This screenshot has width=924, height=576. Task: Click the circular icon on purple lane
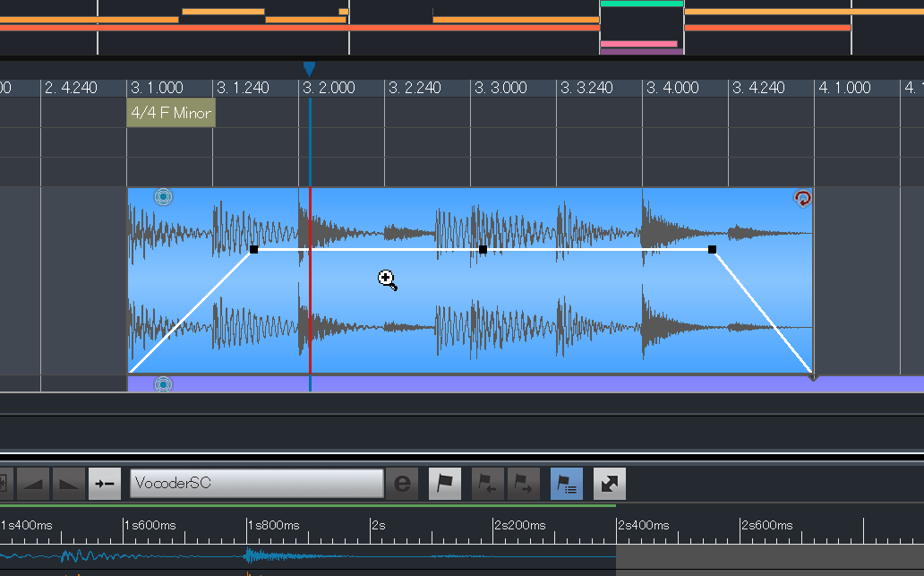(x=162, y=384)
